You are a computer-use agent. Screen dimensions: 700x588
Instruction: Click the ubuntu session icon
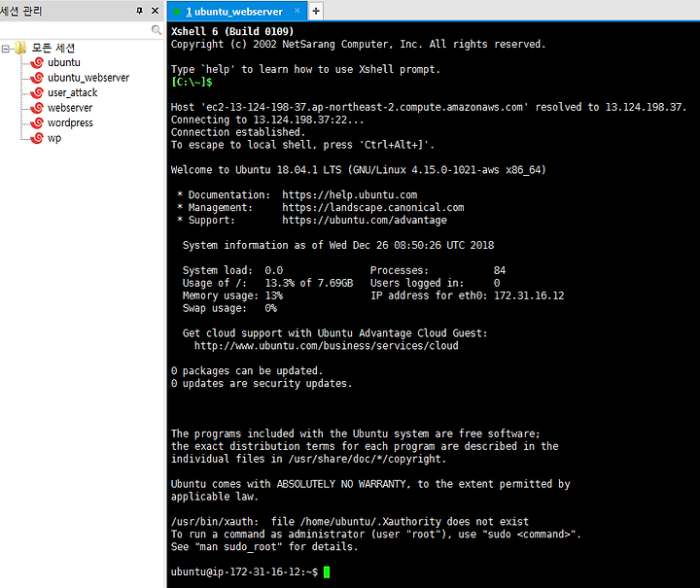(x=38, y=62)
